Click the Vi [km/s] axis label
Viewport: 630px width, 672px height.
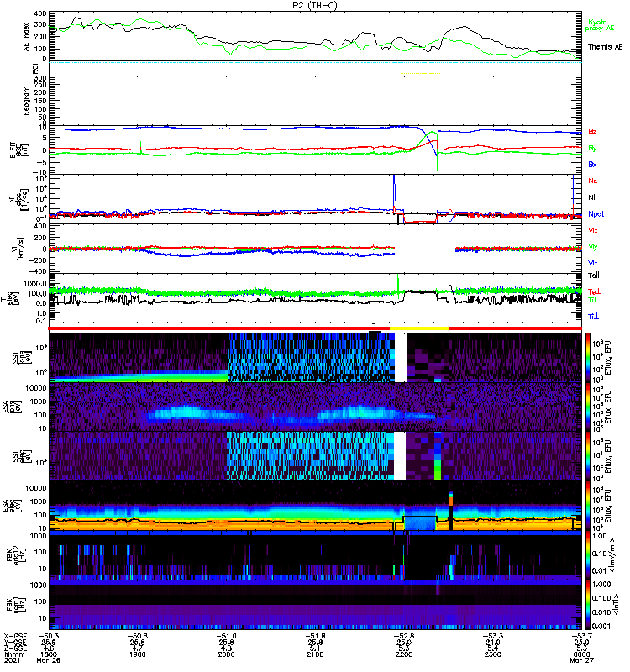pos(16,248)
